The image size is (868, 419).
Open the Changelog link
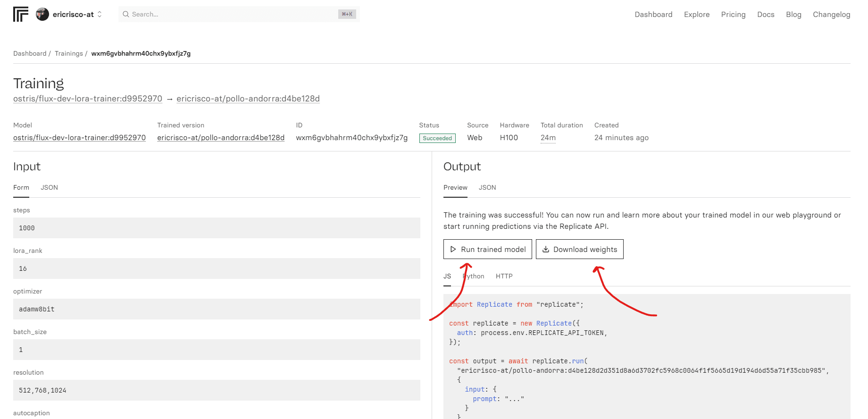click(831, 15)
